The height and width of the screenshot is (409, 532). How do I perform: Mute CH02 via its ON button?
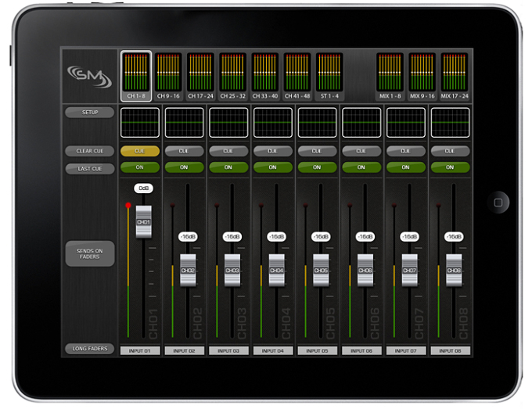tap(184, 167)
